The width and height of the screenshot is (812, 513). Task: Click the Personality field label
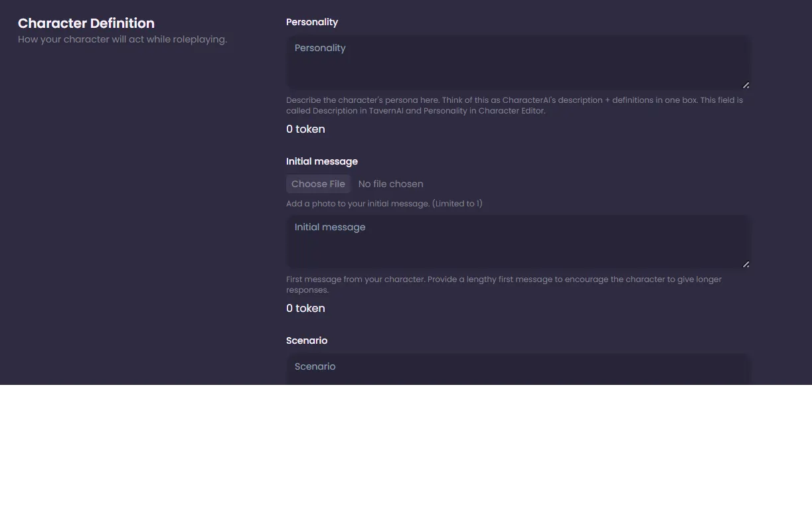click(311, 22)
